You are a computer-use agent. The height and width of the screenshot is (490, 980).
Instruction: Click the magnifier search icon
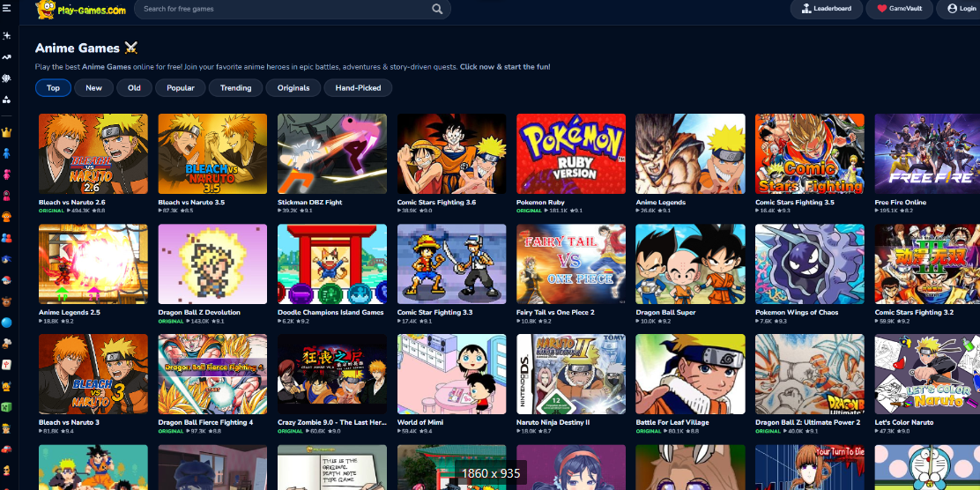click(x=437, y=9)
